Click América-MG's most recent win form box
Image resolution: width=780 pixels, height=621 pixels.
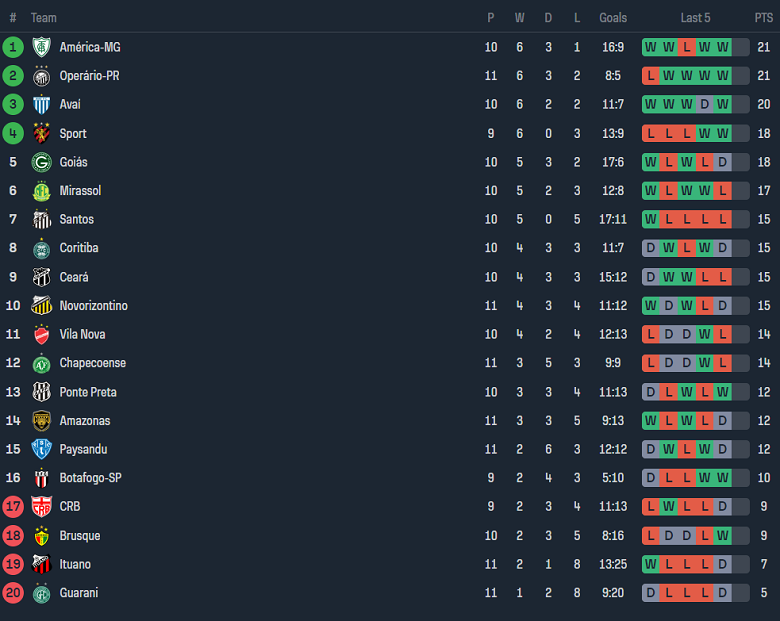[x=722, y=47]
